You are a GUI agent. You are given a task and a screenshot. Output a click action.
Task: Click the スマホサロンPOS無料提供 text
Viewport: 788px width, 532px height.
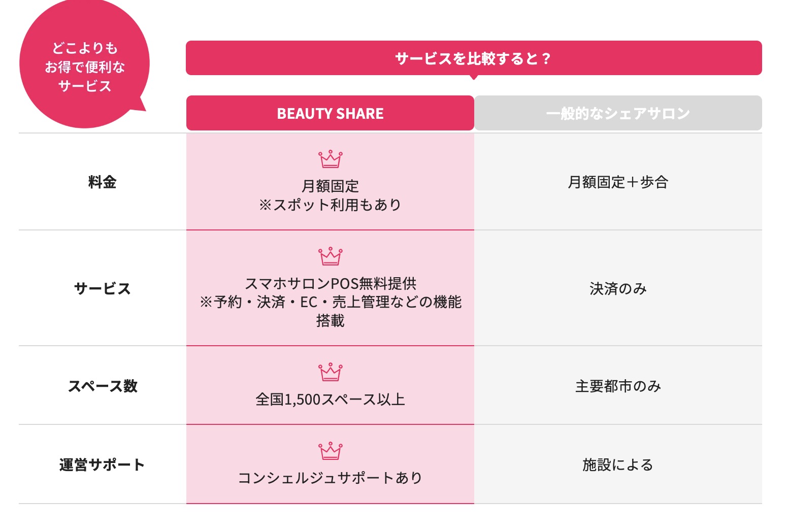click(x=330, y=283)
